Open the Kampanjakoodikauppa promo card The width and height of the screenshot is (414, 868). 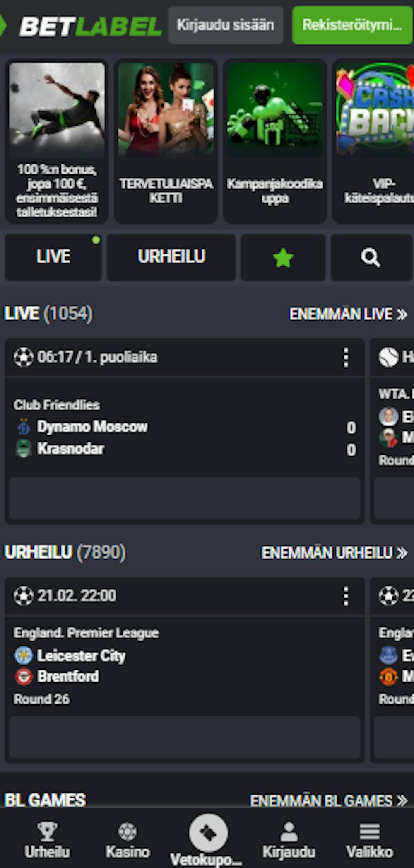pyautogui.click(x=275, y=141)
